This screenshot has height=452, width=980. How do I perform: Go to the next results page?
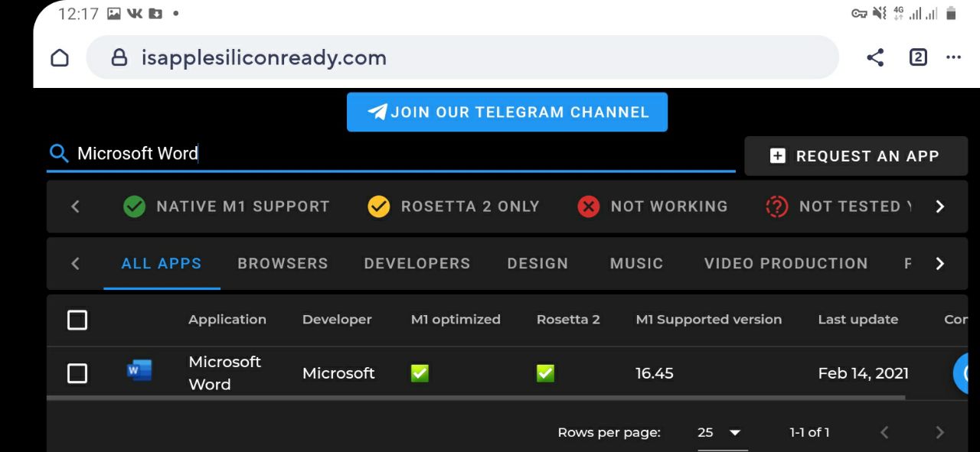click(x=939, y=432)
